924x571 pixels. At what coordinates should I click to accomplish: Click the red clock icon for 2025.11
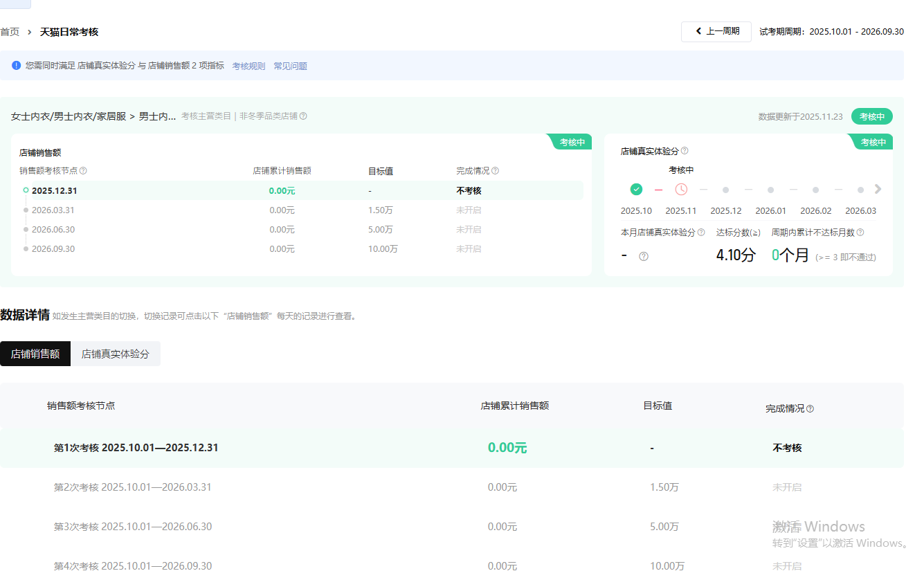pyautogui.click(x=681, y=190)
